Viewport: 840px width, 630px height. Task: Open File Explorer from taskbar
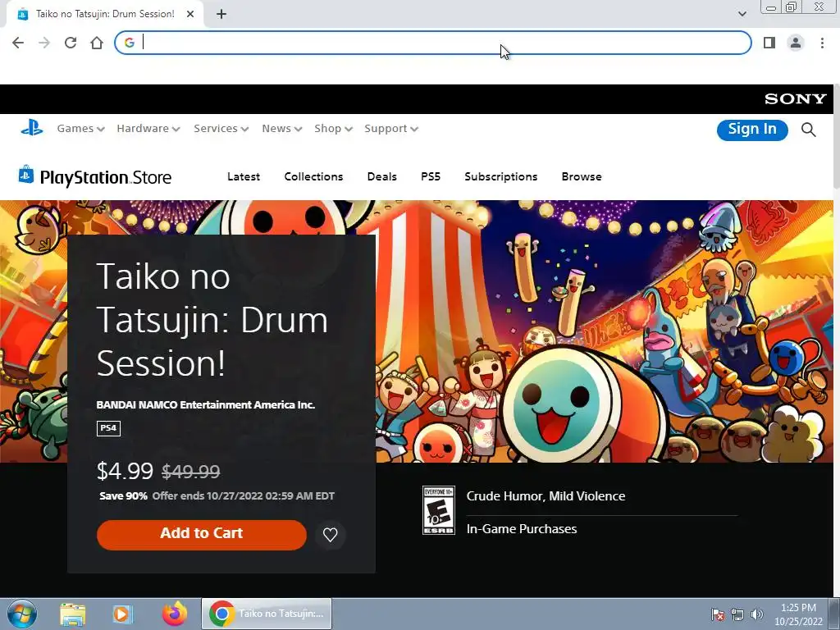(x=72, y=614)
